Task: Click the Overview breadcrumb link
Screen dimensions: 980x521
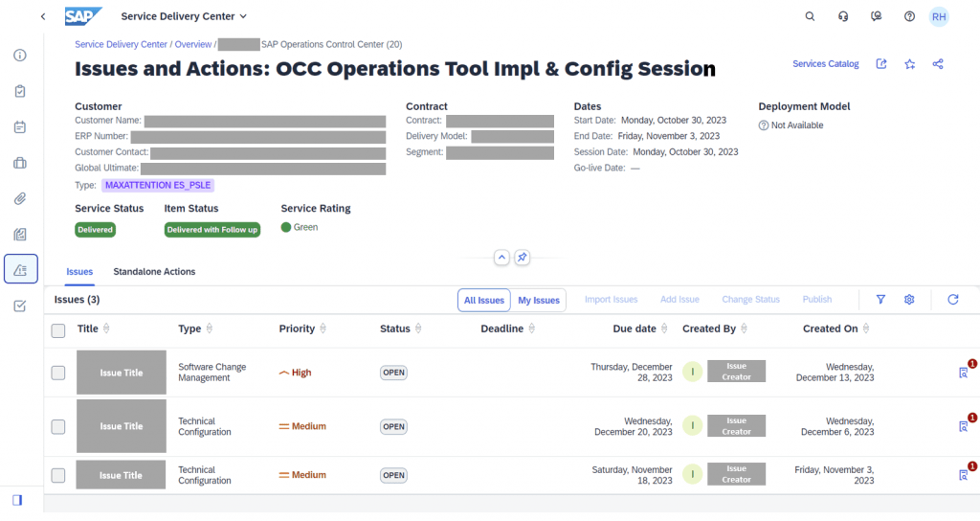Action: (x=193, y=44)
